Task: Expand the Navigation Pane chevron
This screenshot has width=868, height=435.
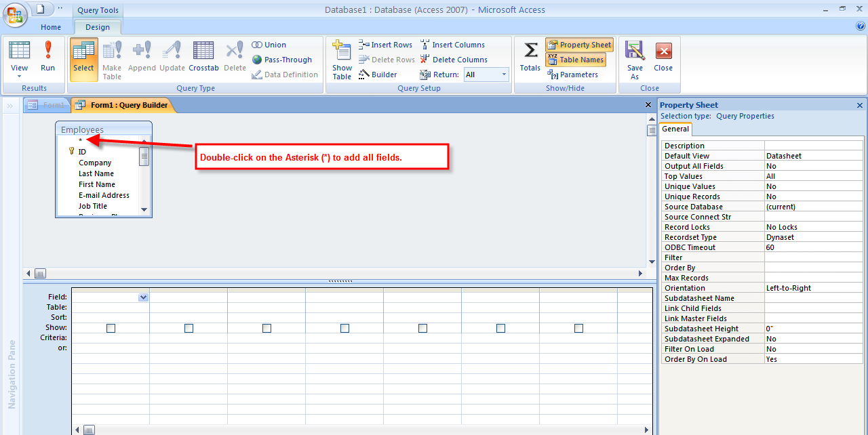Action: pos(10,106)
